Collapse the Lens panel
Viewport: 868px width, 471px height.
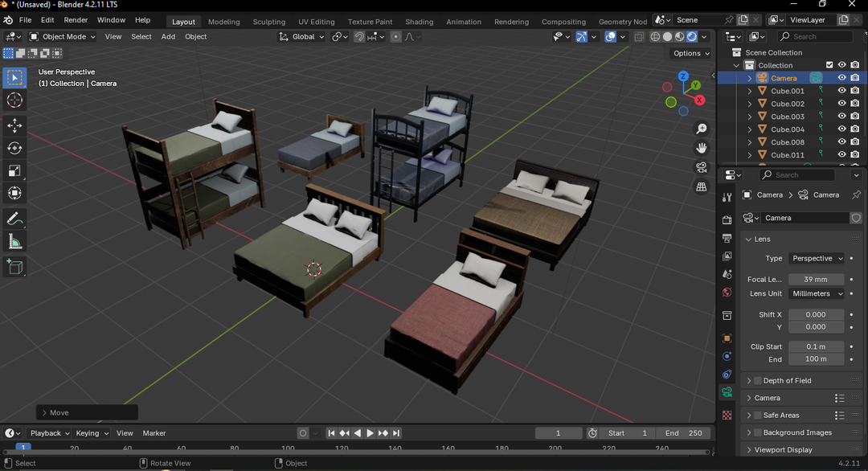click(748, 239)
